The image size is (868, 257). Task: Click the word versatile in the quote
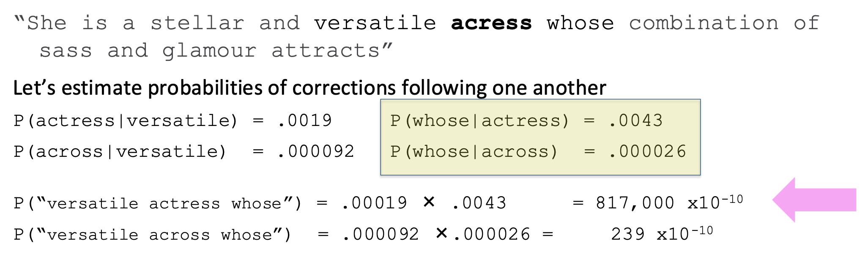click(x=375, y=23)
